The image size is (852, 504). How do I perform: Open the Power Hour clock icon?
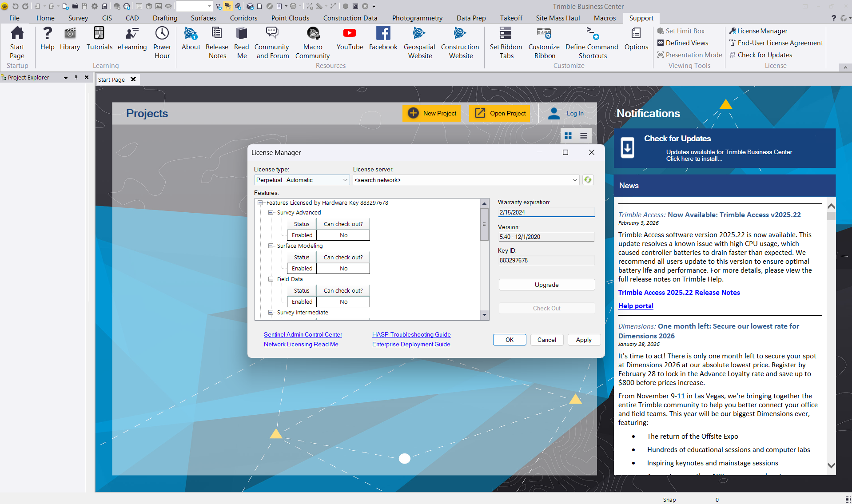pyautogui.click(x=162, y=34)
